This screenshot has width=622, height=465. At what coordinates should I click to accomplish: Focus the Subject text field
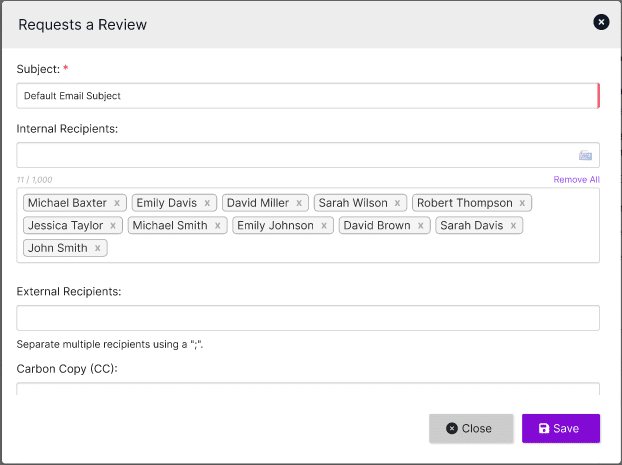(306, 96)
